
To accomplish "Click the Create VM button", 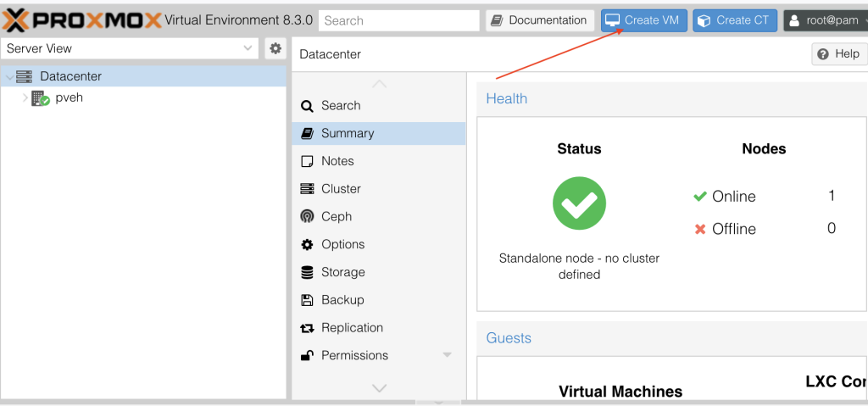I will pyautogui.click(x=643, y=20).
